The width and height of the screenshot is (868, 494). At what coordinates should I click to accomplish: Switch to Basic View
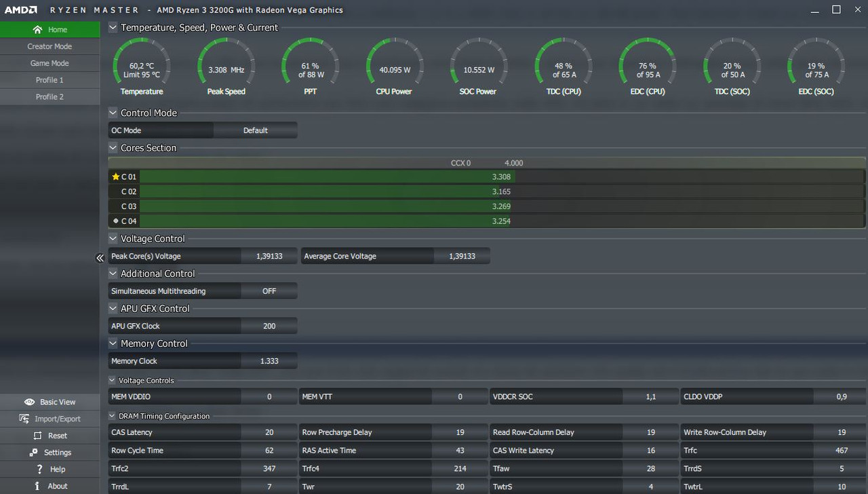50,402
